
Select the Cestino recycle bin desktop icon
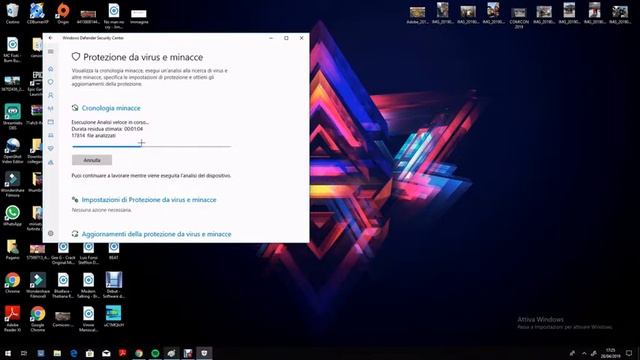tap(12, 13)
